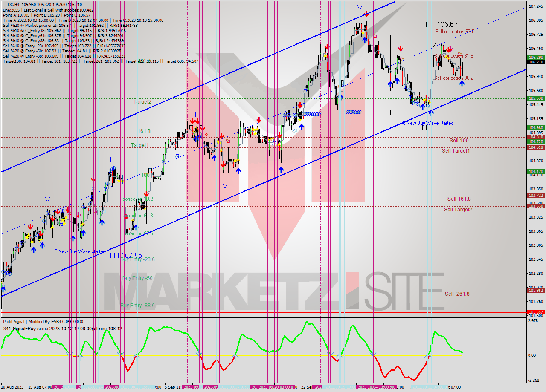This screenshot has height=392, width=546.
Task: Click the 102.545 axis price label
Action: (536, 259)
